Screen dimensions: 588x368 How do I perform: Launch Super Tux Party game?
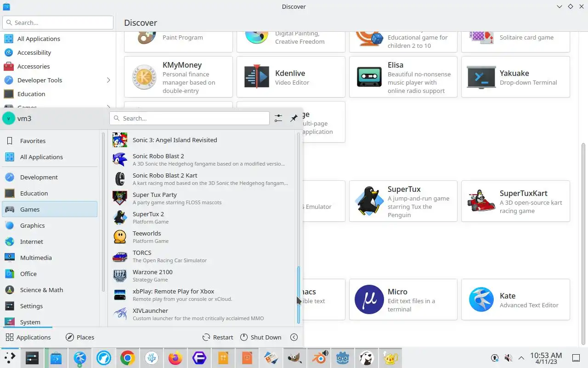point(202,198)
